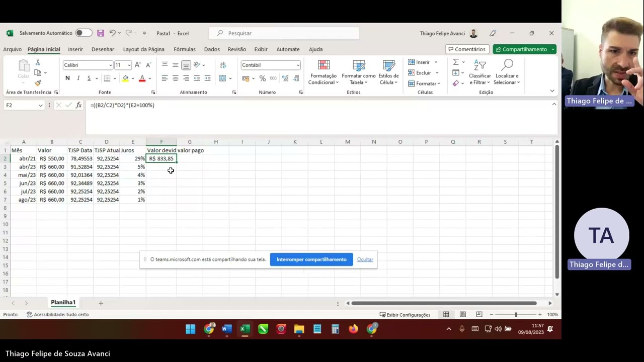The width and height of the screenshot is (644, 362).
Task: Click the Decrease Decimal icon
Action: (x=296, y=78)
